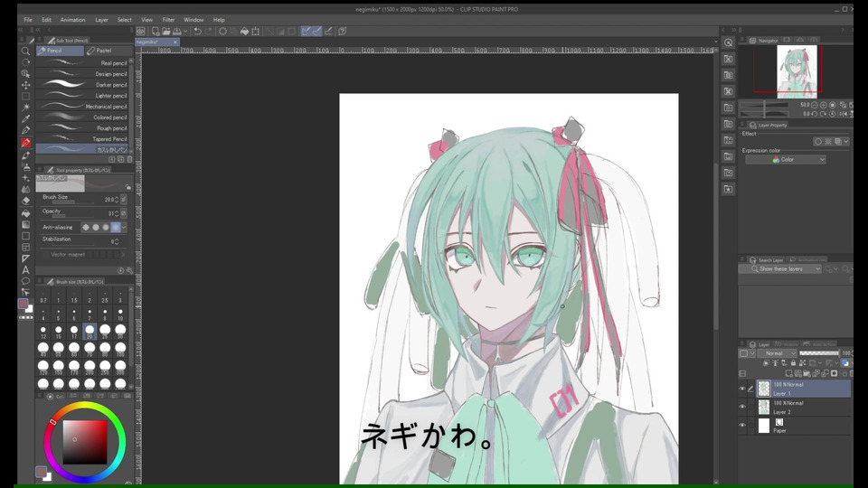Select the Fill bucket tool
This screenshot has width=868, height=488.
point(25,213)
